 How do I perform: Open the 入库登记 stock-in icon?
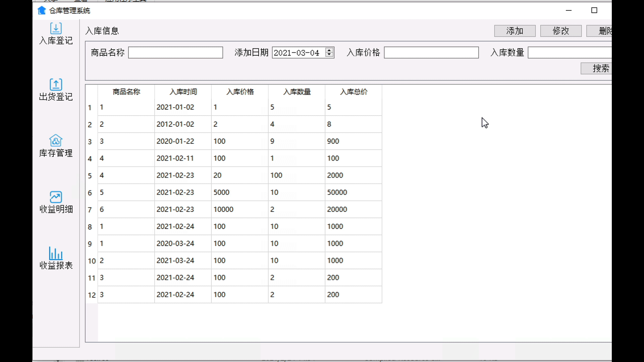pos(56,28)
